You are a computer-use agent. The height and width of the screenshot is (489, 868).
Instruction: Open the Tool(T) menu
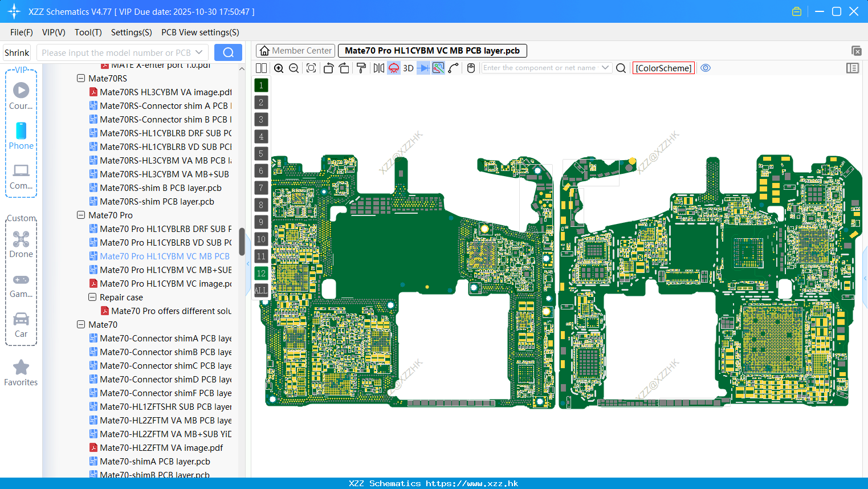(x=88, y=32)
